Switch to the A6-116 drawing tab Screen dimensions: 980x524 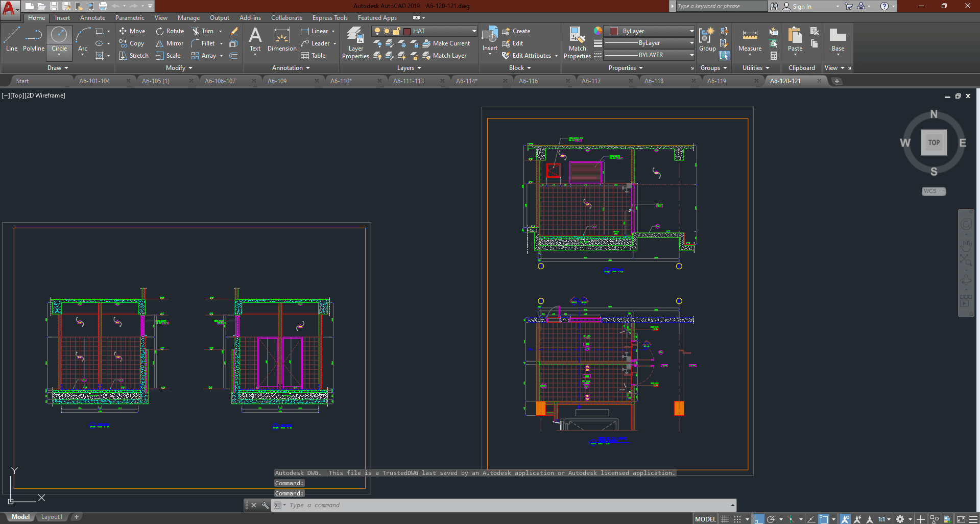[528, 81]
